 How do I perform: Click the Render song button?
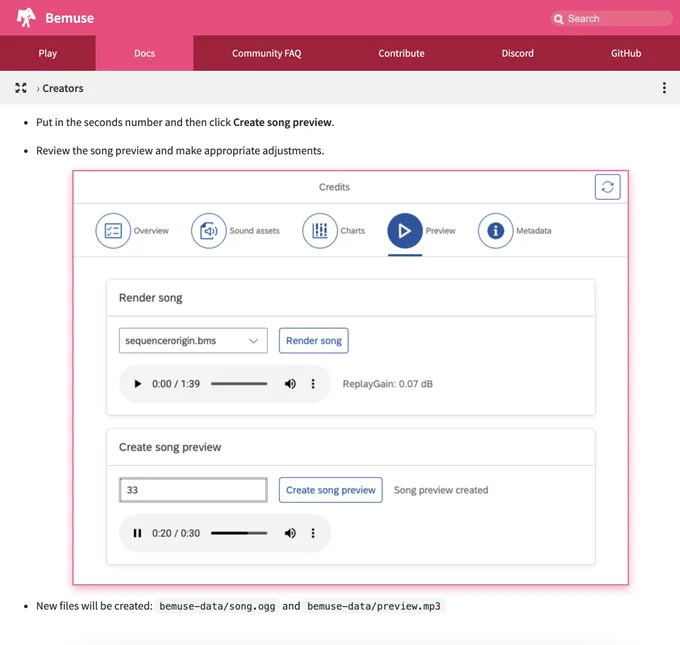click(314, 341)
